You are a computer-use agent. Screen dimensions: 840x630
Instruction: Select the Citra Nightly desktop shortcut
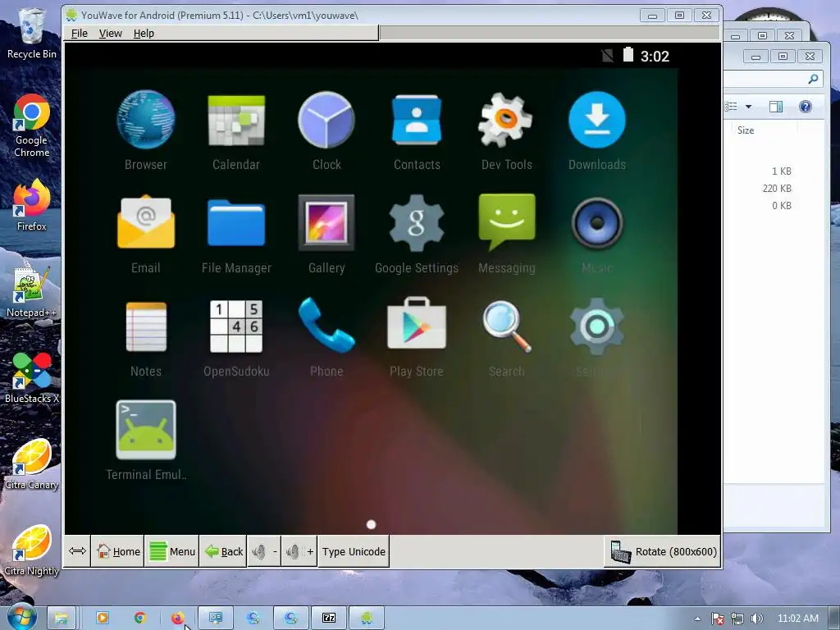coord(31,550)
